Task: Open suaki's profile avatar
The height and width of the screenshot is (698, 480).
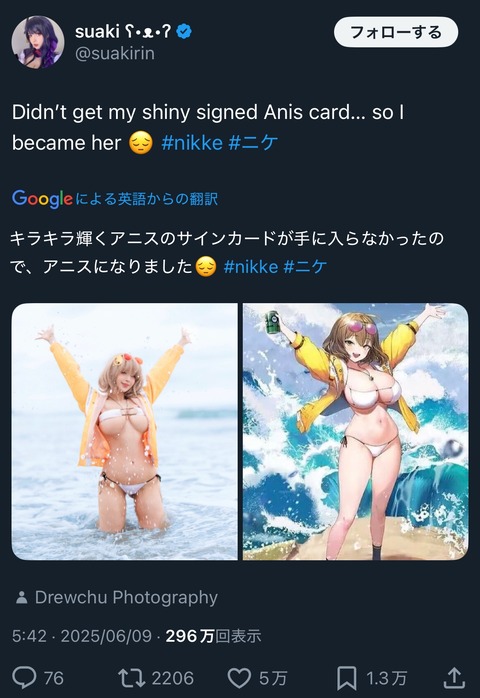Action: pyautogui.click(x=38, y=42)
